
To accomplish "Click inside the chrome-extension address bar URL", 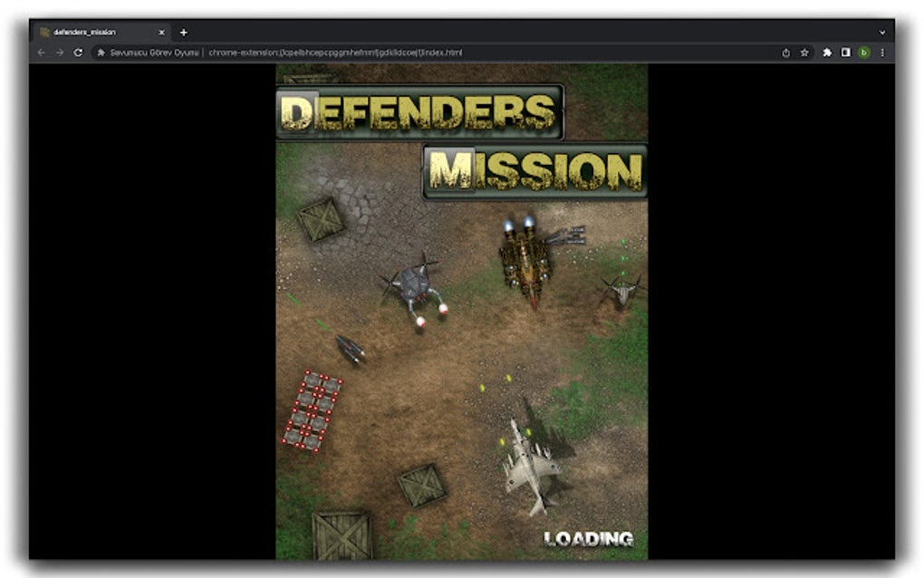I will pyautogui.click(x=335, y=53).
